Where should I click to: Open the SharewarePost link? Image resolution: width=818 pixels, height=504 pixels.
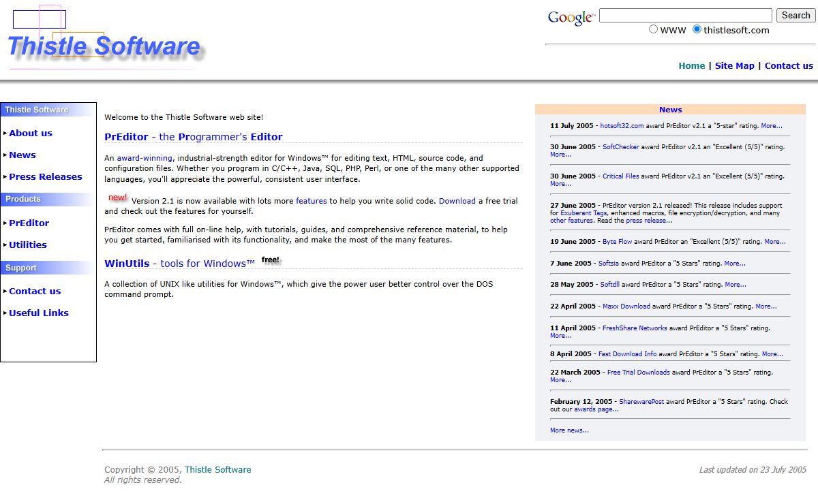(641, 402)
